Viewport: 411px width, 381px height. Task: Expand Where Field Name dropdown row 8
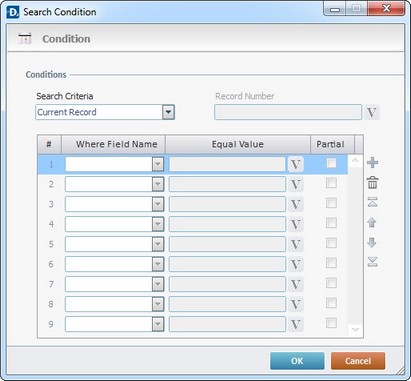[x=158, y=304]
